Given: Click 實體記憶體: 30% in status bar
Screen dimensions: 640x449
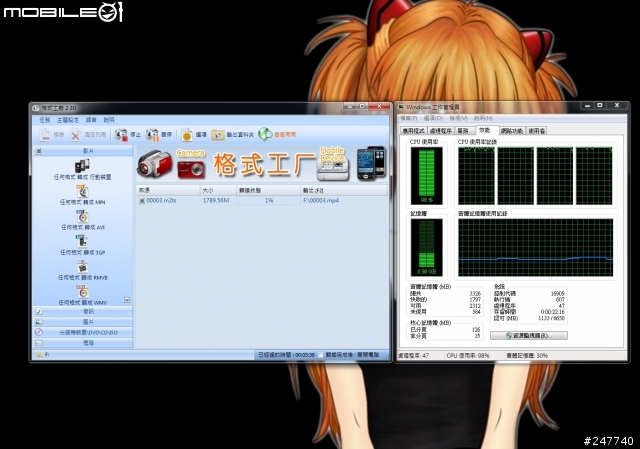Looking at the screenshot, I should click(x=527, y=356).
